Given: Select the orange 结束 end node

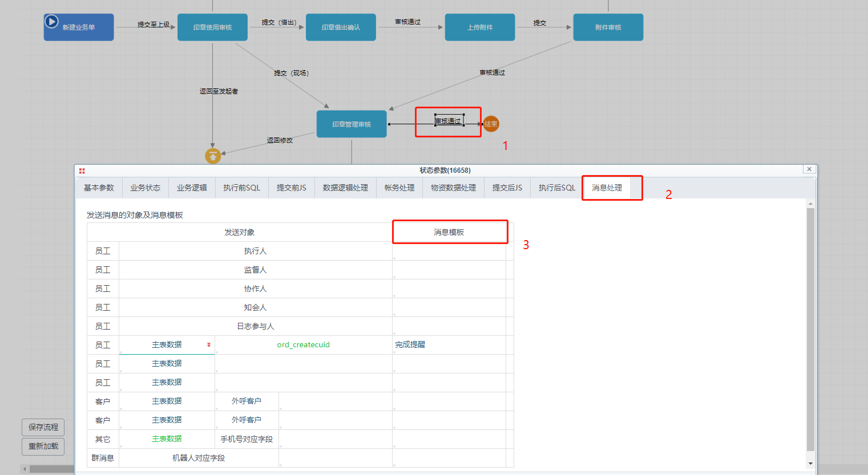Looking at the screenshot, I should (491, 124).
